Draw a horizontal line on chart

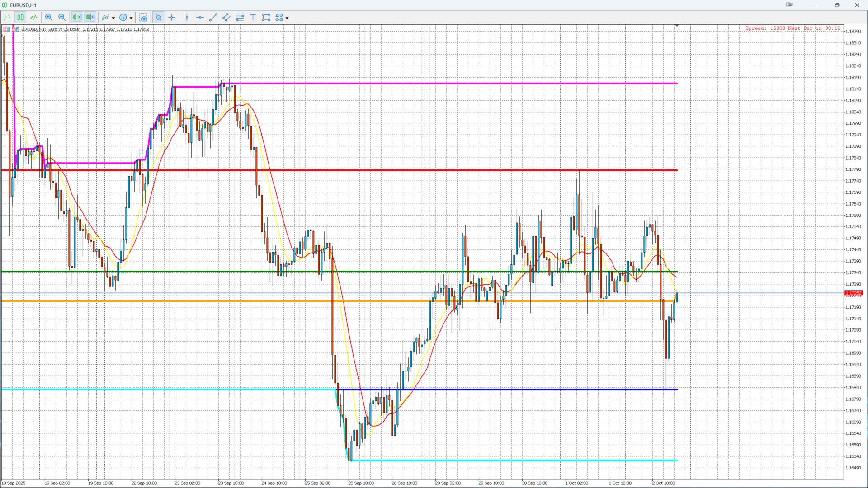click(x=200, y=18)
